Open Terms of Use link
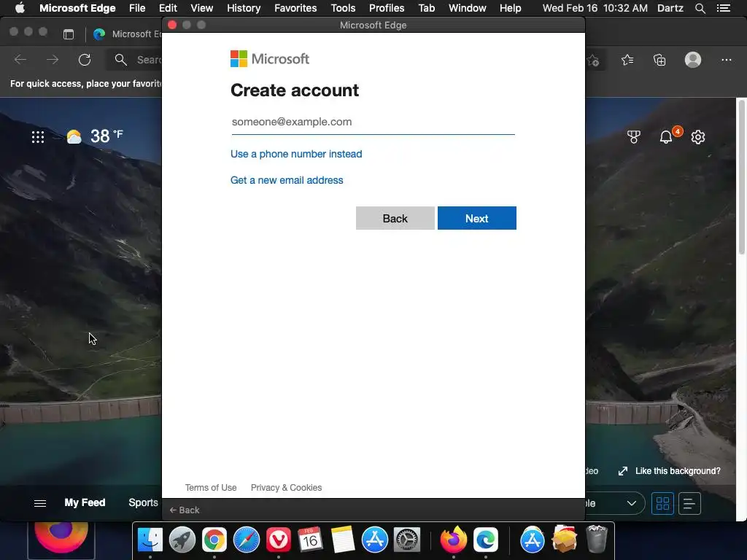This screenshot has width=747, height=560. point(211,488)
